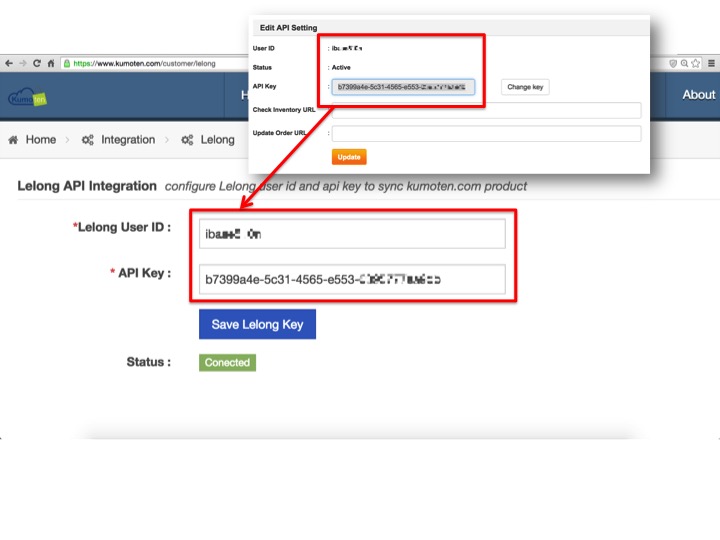Click the Update Order URL field
The height and width of the screenshot is (540, 720).
pos(486,134)
